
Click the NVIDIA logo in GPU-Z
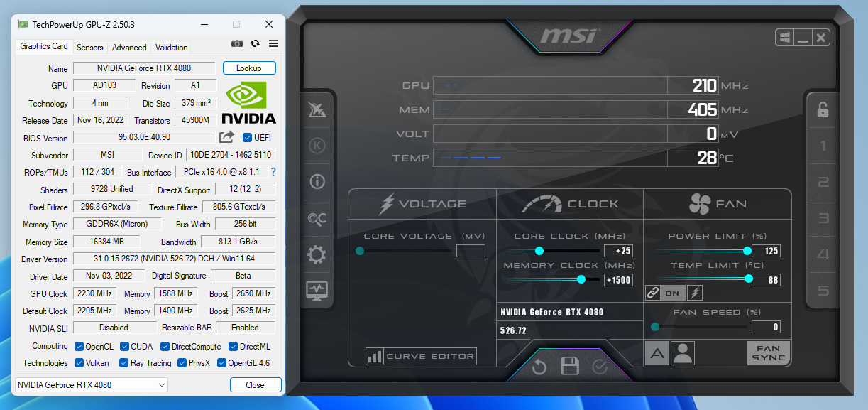pos(248,103)
